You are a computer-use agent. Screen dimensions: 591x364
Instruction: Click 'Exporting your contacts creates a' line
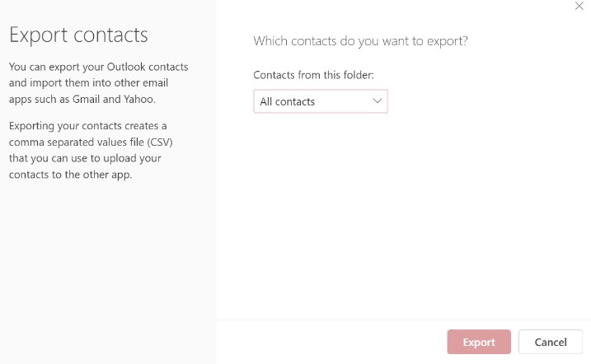pyautogui.click(x=88, y=125)
